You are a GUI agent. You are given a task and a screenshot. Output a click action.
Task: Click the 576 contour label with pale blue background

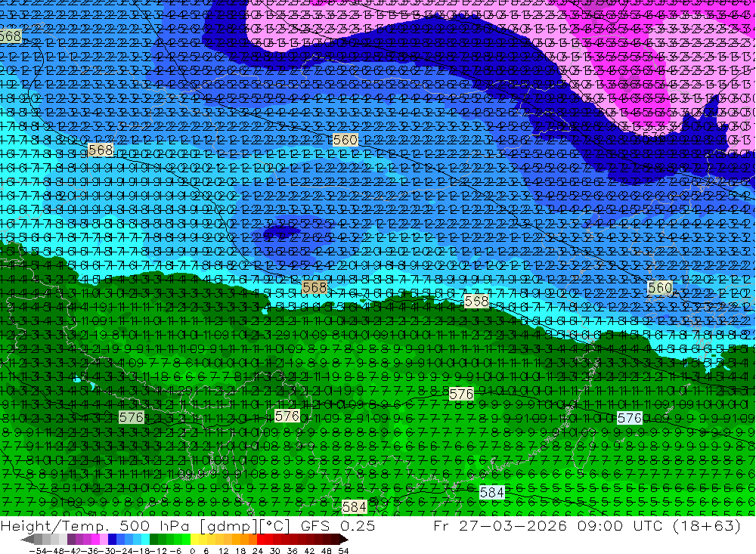630,417
